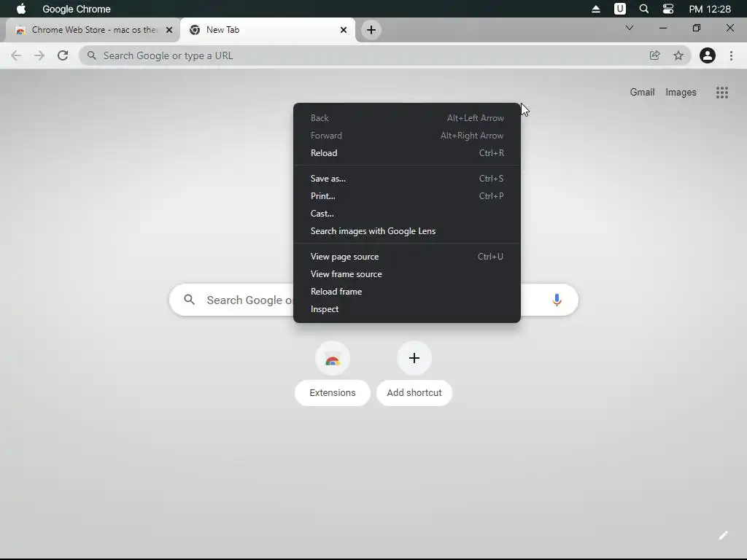Viewport: 747px width, 560px height.
Task: Select Cast... from the context menu
Action: pos(407,214)
